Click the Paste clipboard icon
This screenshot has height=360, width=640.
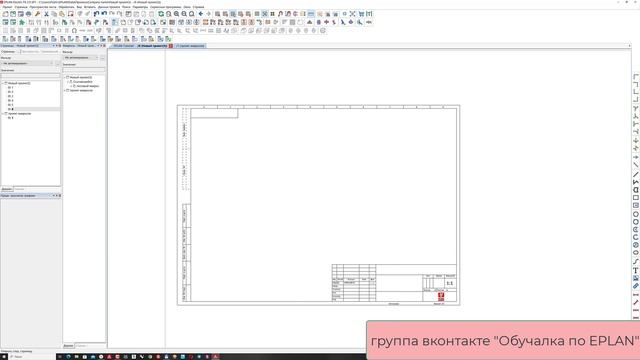coord(62,14)
